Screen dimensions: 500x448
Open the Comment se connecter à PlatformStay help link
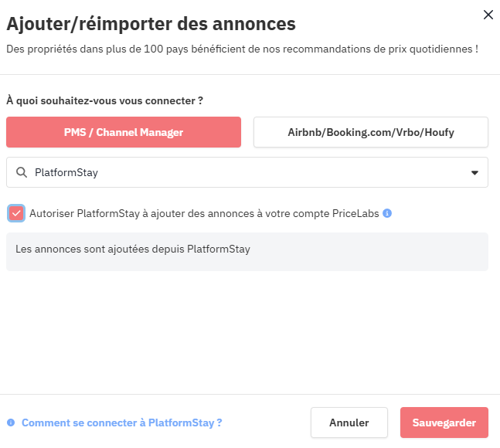click(121, 423)
